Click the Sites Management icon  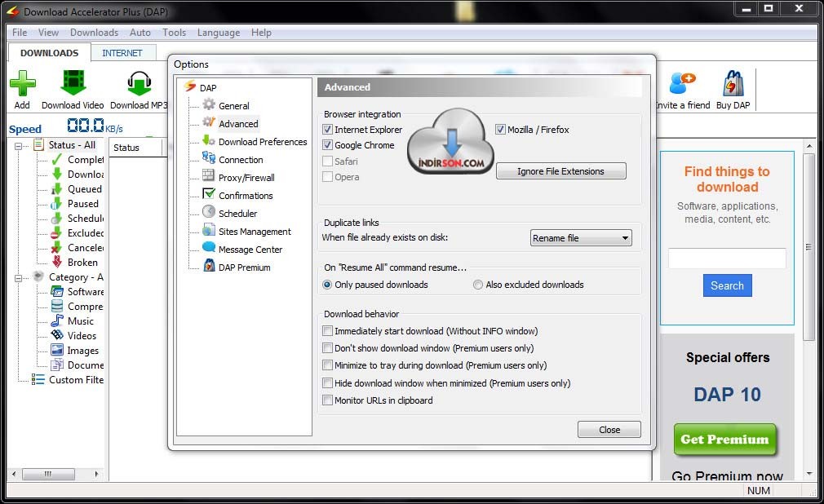coord(209,230)
